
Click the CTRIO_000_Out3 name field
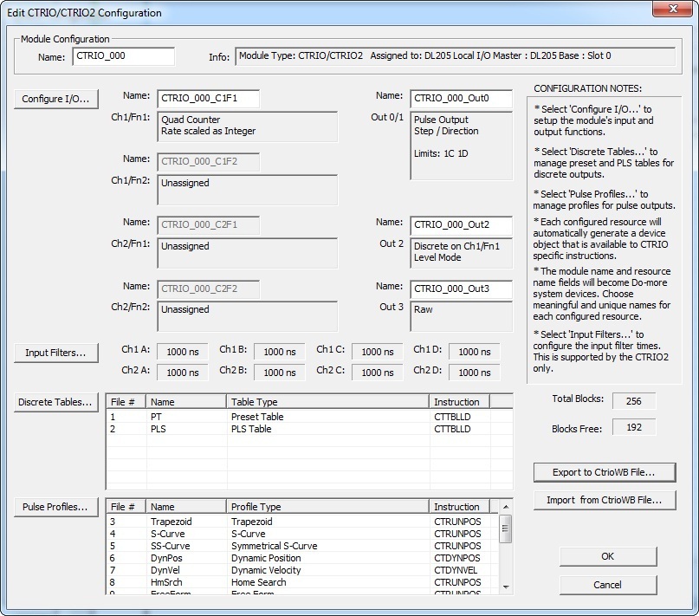(460, 289)
